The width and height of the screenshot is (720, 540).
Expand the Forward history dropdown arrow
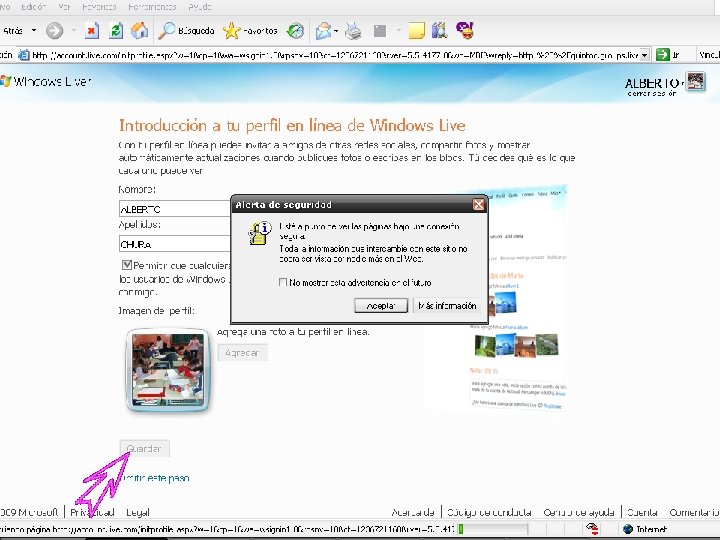tap(74, 31)
